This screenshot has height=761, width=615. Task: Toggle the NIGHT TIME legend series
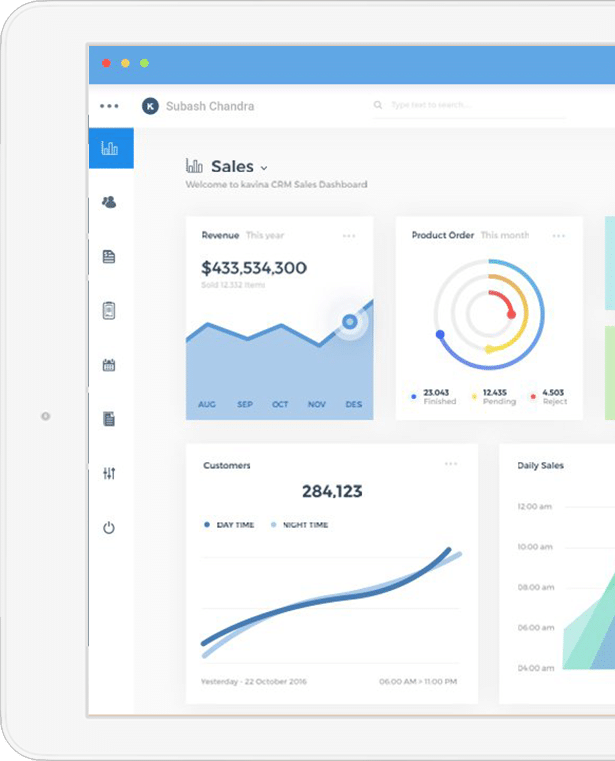[x=299, y=525]
